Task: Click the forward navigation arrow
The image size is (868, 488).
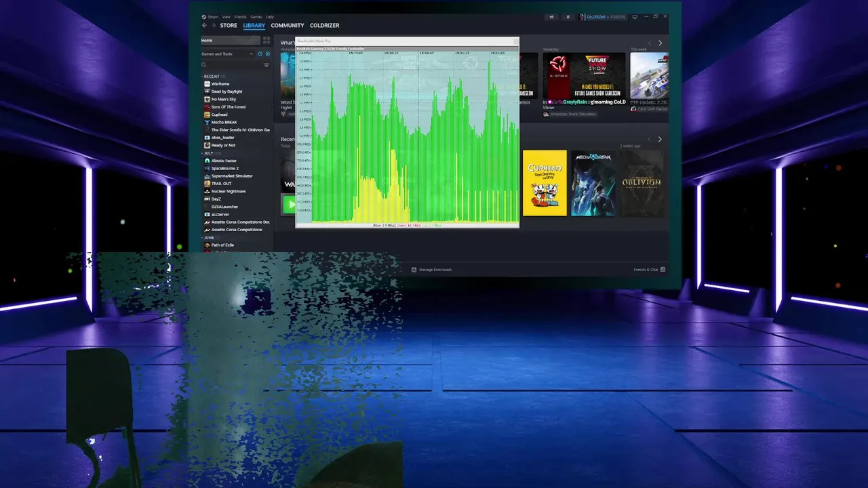Action: [x=214, y=26]
